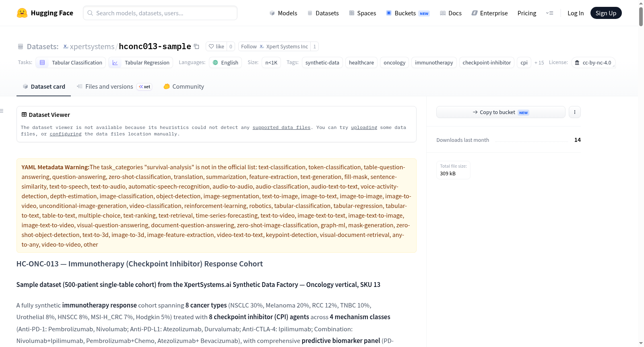Open the Enterprise page

[x=489, y=13]
